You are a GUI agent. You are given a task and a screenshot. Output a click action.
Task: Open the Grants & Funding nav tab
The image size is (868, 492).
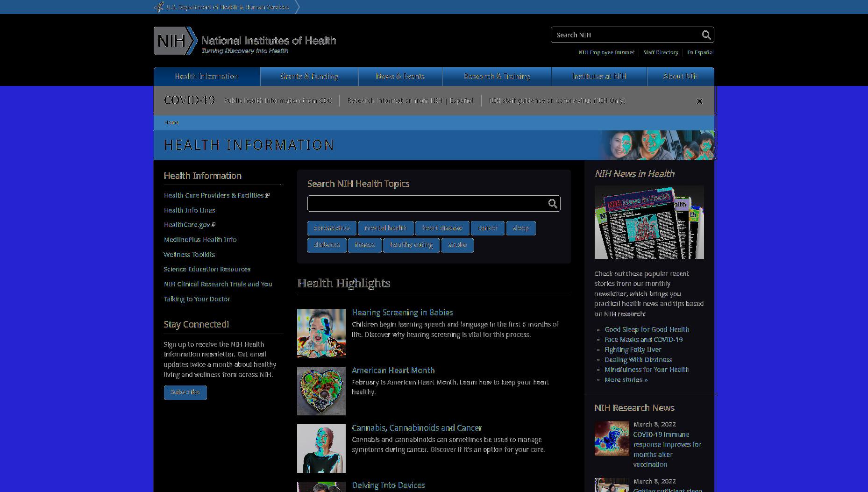pyautogui.click(x=309, y=77)
